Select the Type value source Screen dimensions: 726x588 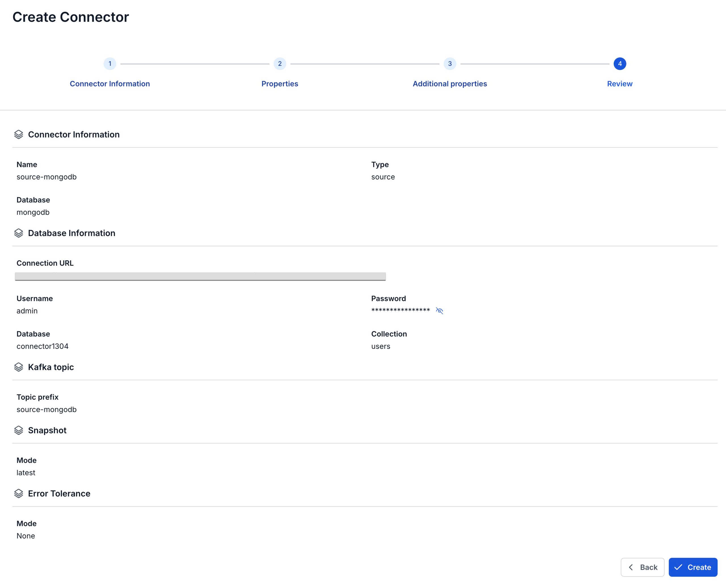pyautogui.click(x=383, y=177)
